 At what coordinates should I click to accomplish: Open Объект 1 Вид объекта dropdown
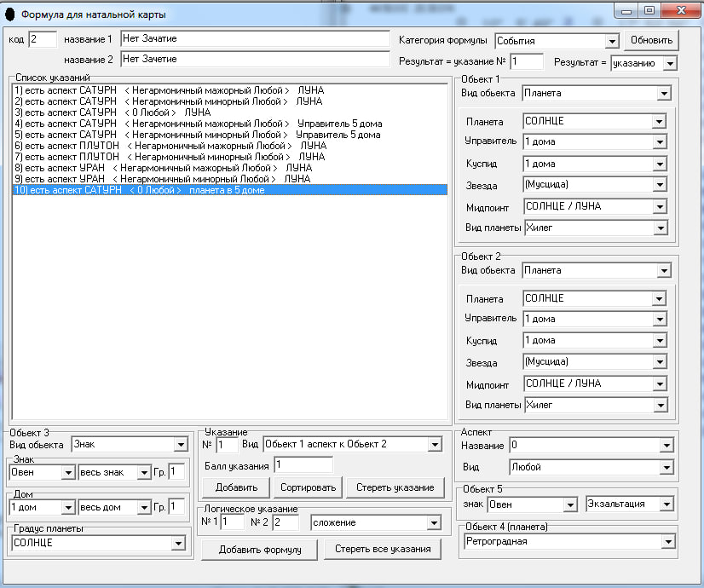click(664, 94)
